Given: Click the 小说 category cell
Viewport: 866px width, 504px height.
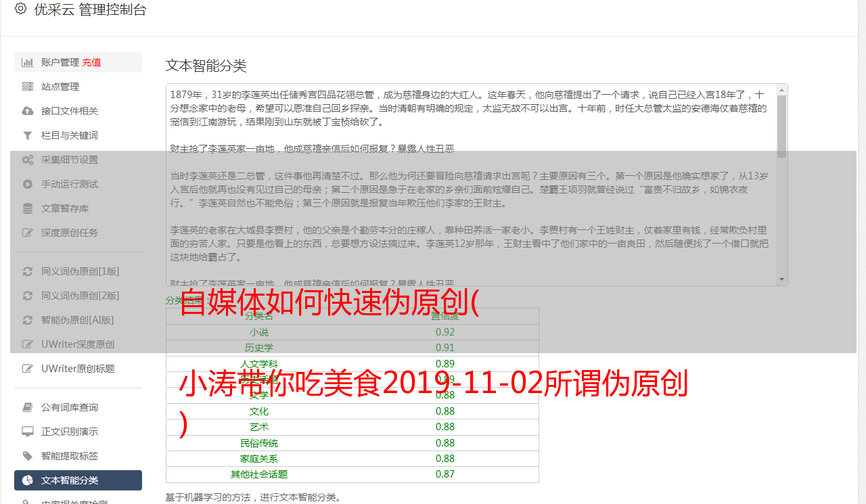Looking at the screenshot, I should tap(259, 332).
